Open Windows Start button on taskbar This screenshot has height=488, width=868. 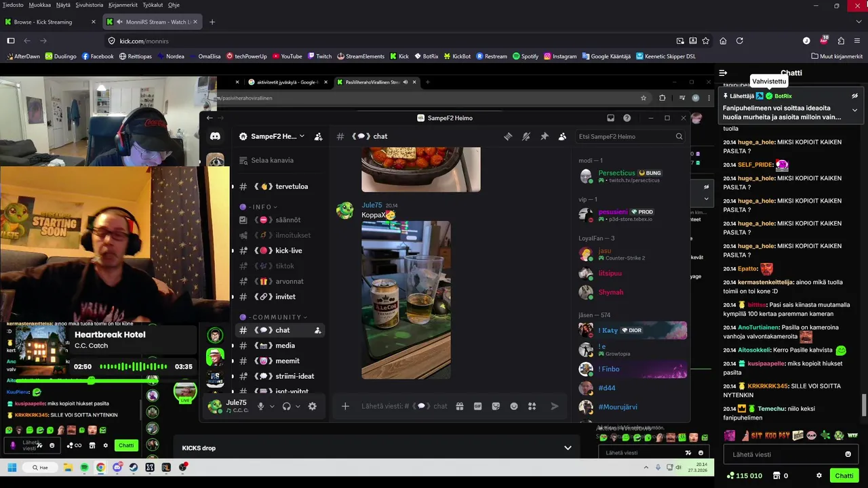pyautogui.click(x=12, y=468)
